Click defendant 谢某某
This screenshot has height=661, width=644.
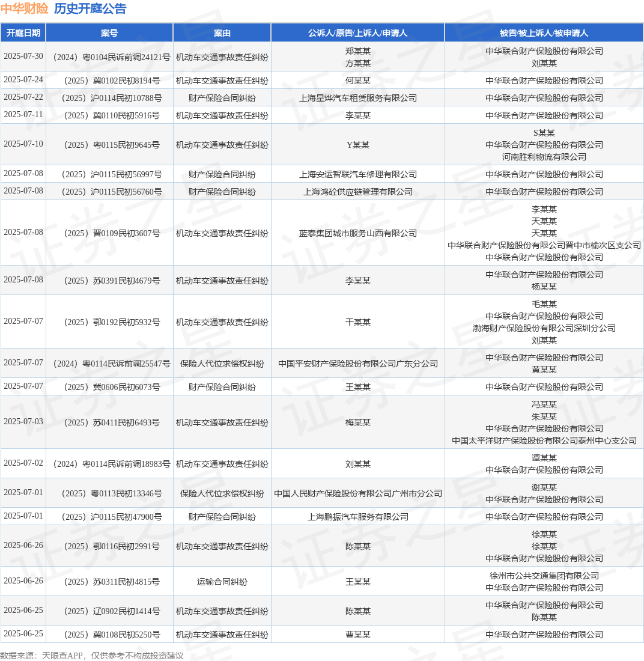544,487
